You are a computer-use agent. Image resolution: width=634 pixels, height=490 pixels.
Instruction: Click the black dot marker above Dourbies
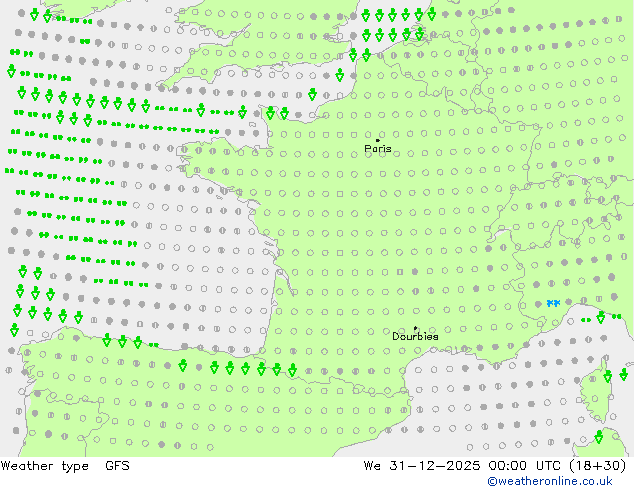[415, 328]
